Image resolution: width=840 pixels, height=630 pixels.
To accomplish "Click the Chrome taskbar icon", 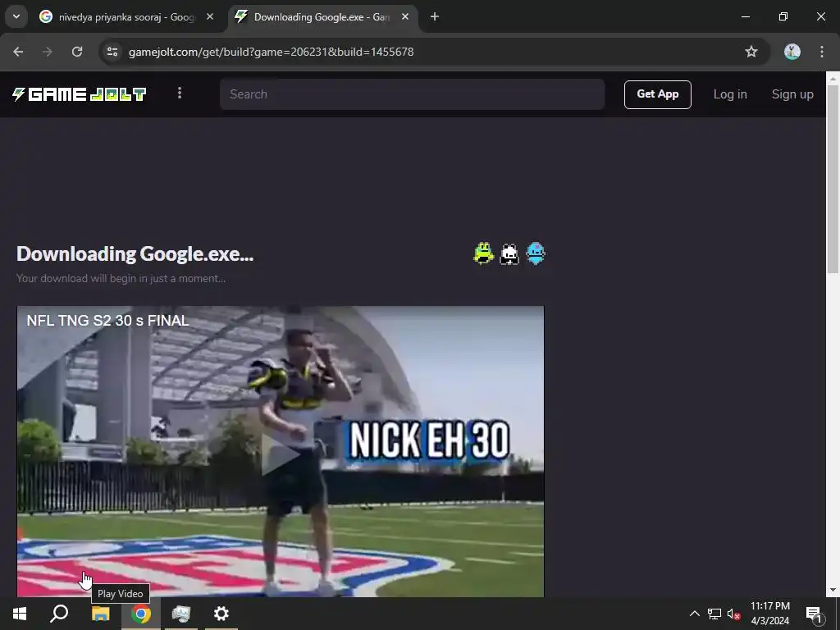I will 141,614.
